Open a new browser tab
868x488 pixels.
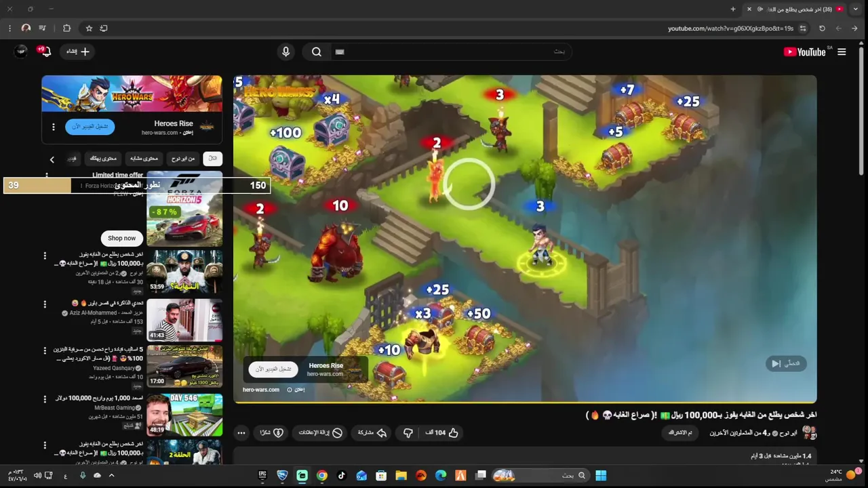pos(733,9)
